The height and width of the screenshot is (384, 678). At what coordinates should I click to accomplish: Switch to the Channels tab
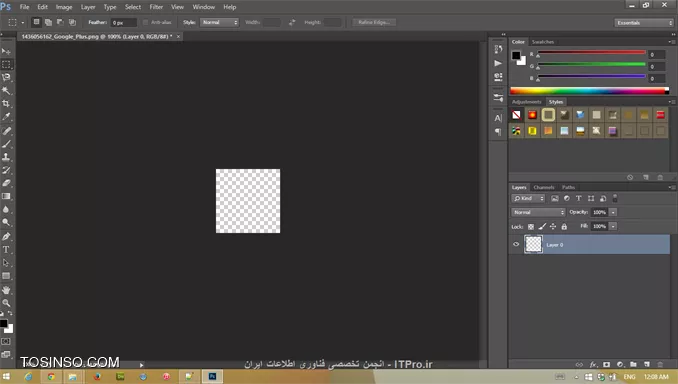pos(544,187)
